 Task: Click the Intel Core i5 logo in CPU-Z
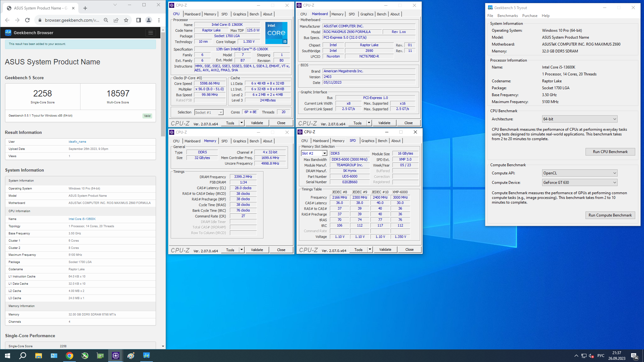(x=276, y=33)
